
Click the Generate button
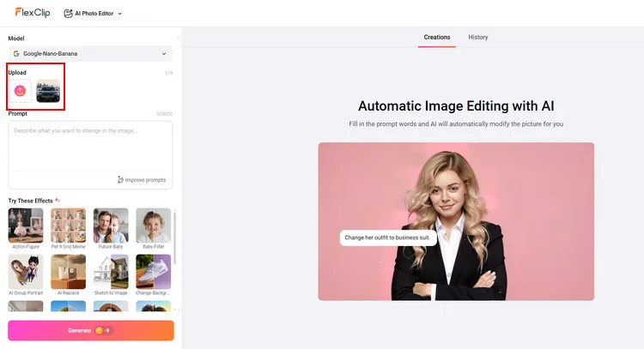pos(91,330)
